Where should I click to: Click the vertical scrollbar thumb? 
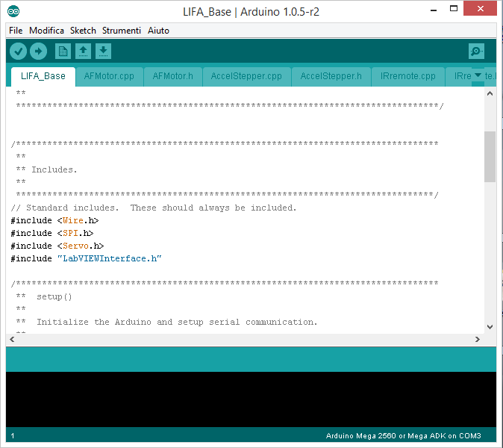490,157
